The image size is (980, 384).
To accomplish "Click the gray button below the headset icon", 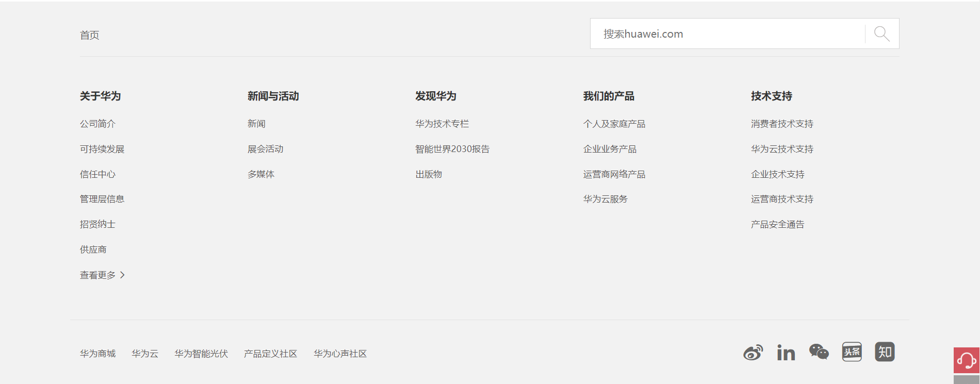I will click(x=967, y=379).
